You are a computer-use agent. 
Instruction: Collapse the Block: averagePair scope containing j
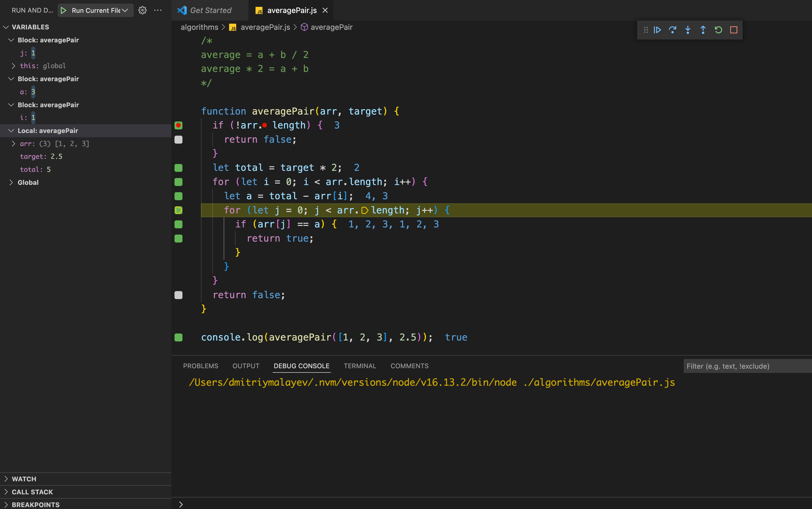coord(11,40)
